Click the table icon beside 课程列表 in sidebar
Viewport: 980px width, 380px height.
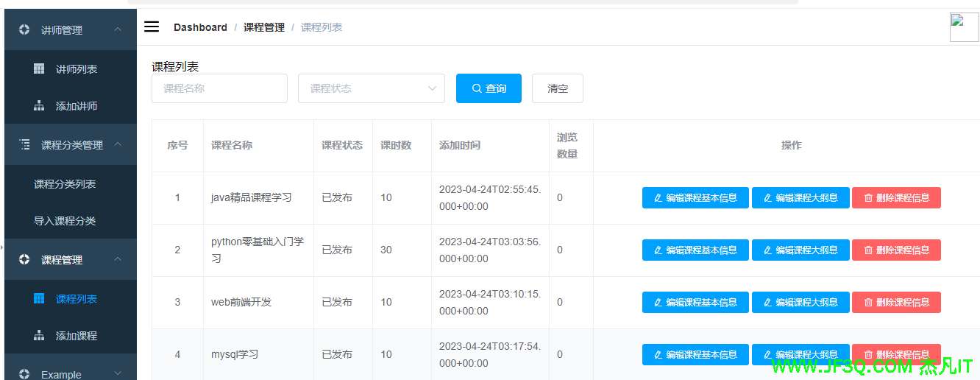coord(39,298)
